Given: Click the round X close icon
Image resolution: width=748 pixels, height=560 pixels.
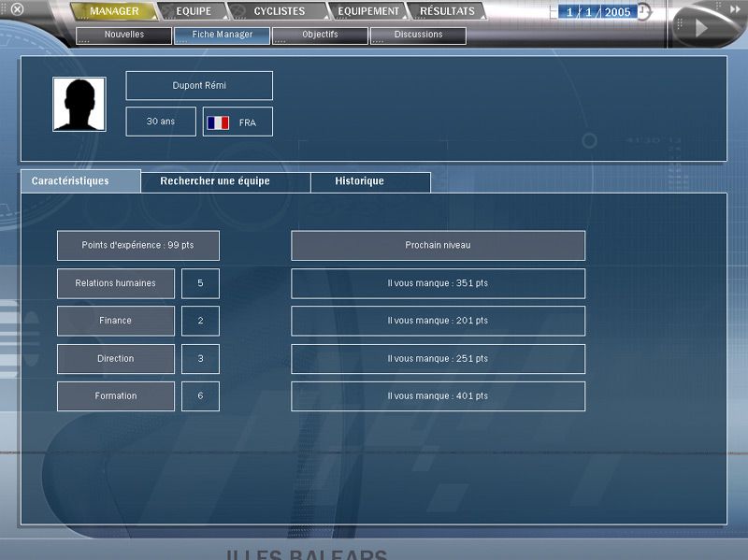Looking at the screenshot, I should pos(17,9).
